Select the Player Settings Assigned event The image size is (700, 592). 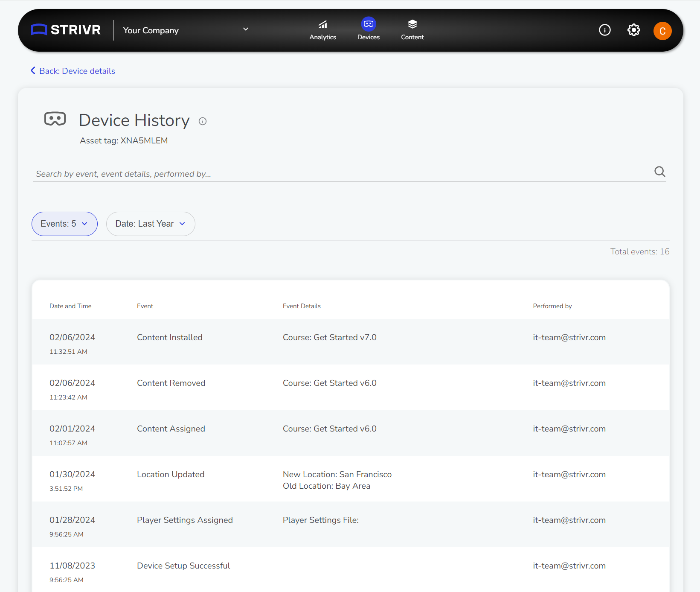185,520
